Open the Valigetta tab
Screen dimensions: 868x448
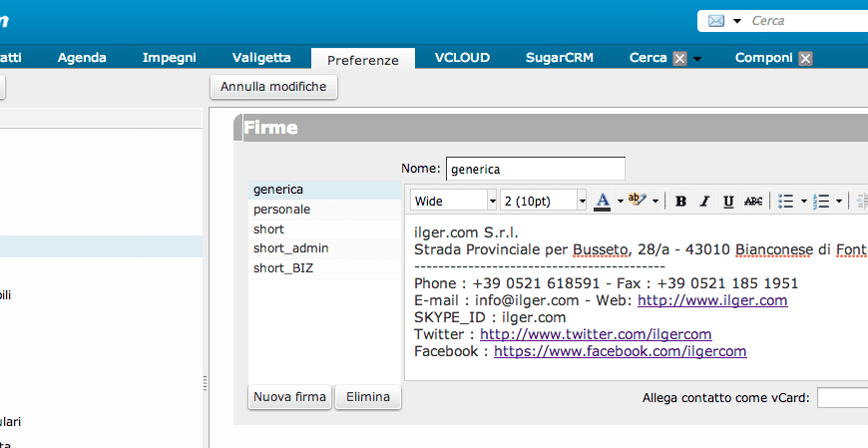pos(261,58)
